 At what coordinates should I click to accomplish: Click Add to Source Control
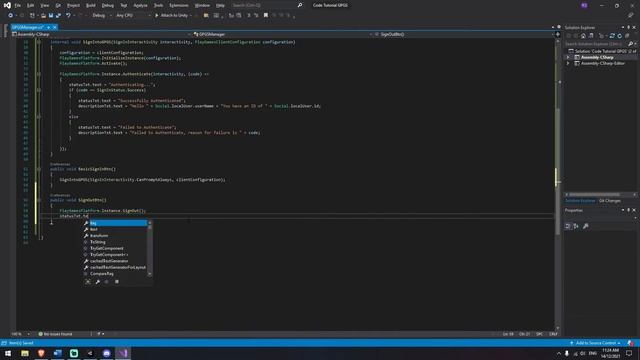(596, 343)
